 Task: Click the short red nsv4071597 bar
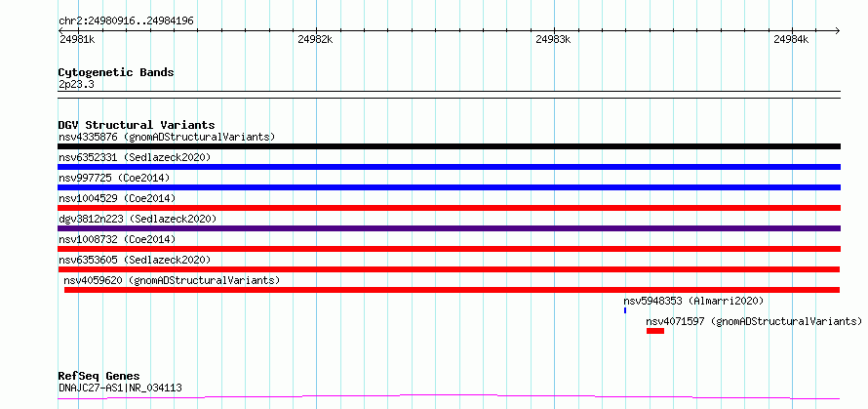(x=654, y=331)
